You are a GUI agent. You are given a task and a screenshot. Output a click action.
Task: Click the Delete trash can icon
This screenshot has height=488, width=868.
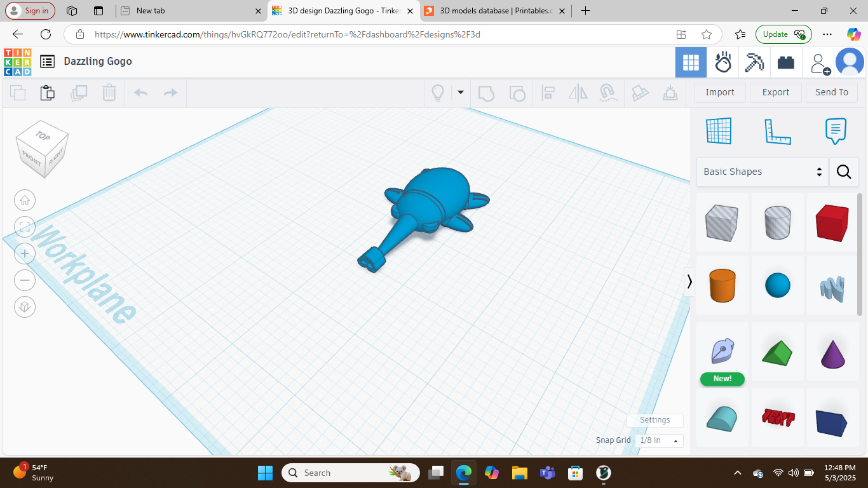click(x=109, y=93)
